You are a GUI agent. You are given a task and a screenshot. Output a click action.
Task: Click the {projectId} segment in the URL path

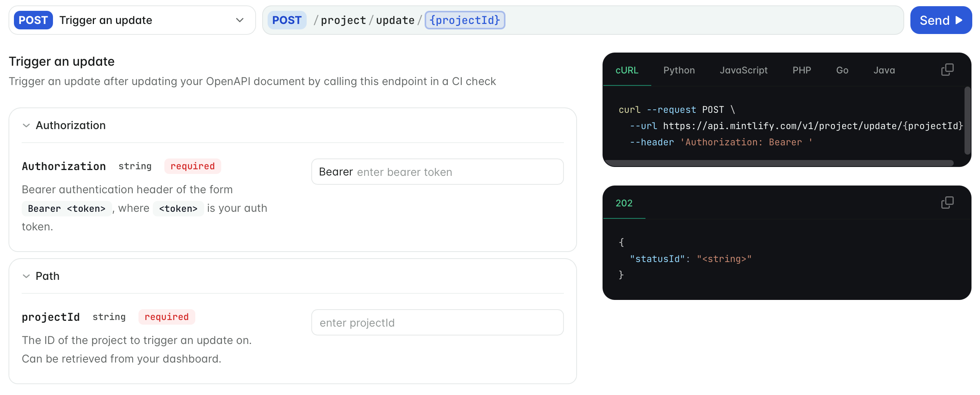[464, 20]
